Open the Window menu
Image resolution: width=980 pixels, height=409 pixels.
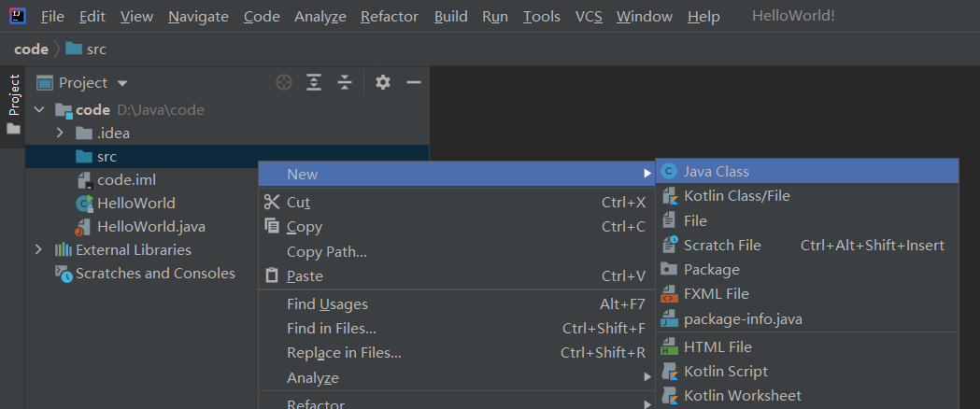pyautogui.click(x=645, y=16)
